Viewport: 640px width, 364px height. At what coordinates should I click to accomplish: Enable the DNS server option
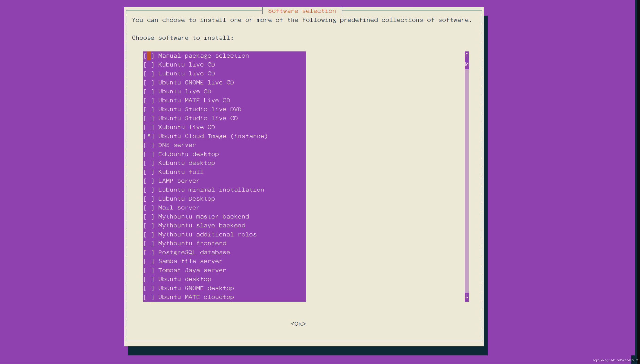pos(149,145)
